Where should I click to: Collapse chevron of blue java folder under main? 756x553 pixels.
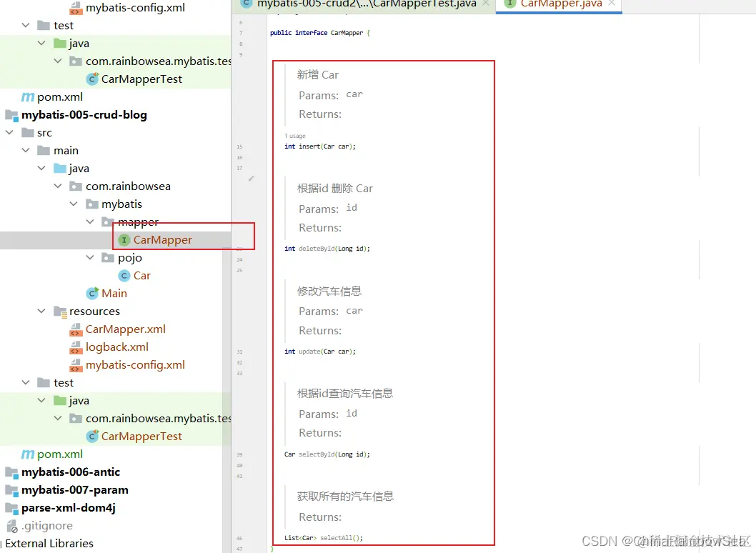[41, 168]
